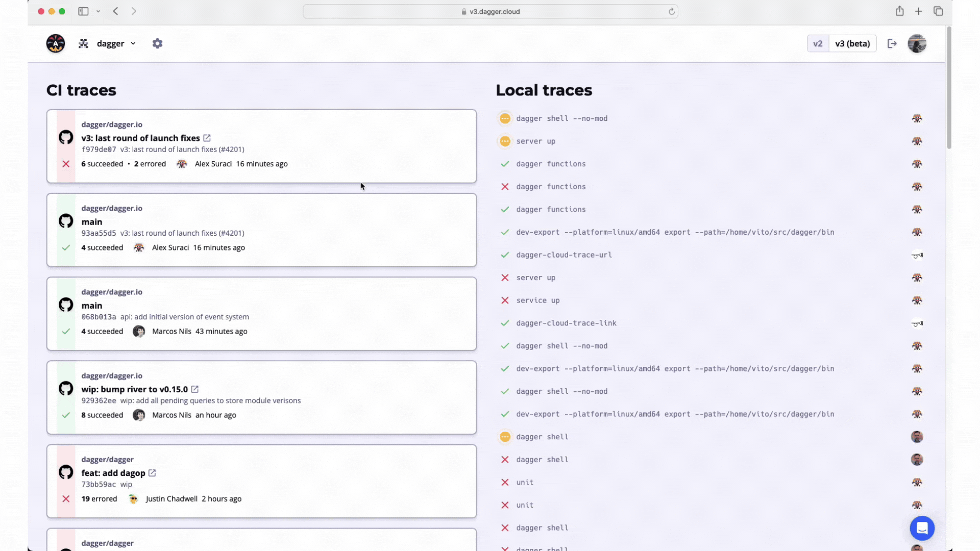
Task: Open the Safari tab overview
Action: pos(938,11)
